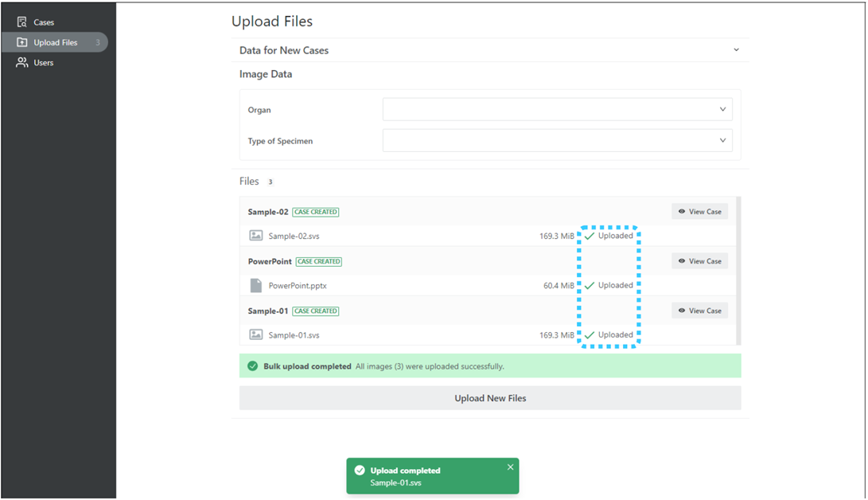Click the Uploaded checkmark for Sample-02.svs
Screen dimensions: 868x500
click(590, 236)
